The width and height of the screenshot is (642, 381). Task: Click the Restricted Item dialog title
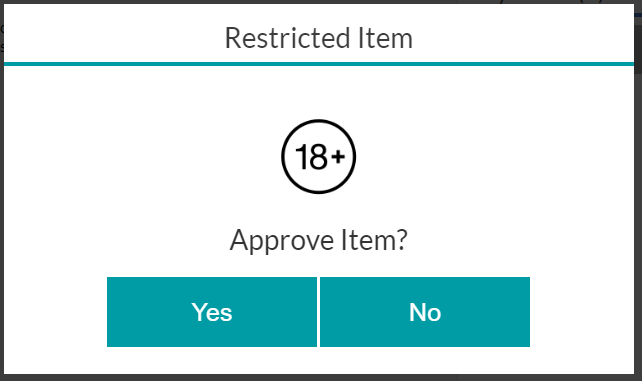(x=319, y=38)
